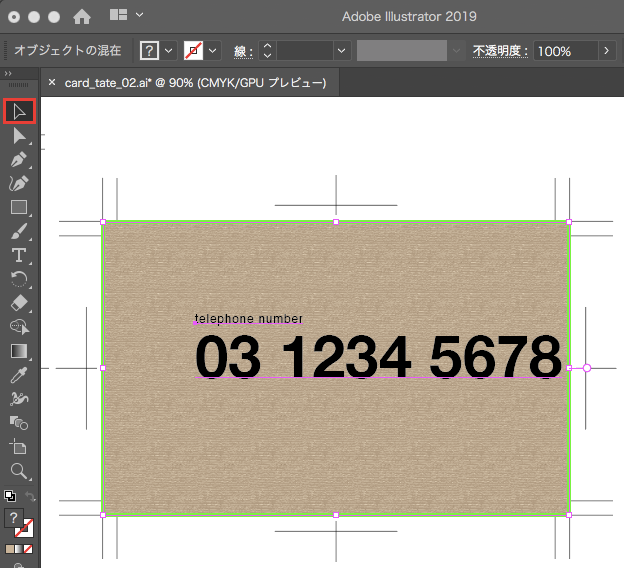Open the fill color dropdown arrow
624x568 pixels.
point(169,50)
